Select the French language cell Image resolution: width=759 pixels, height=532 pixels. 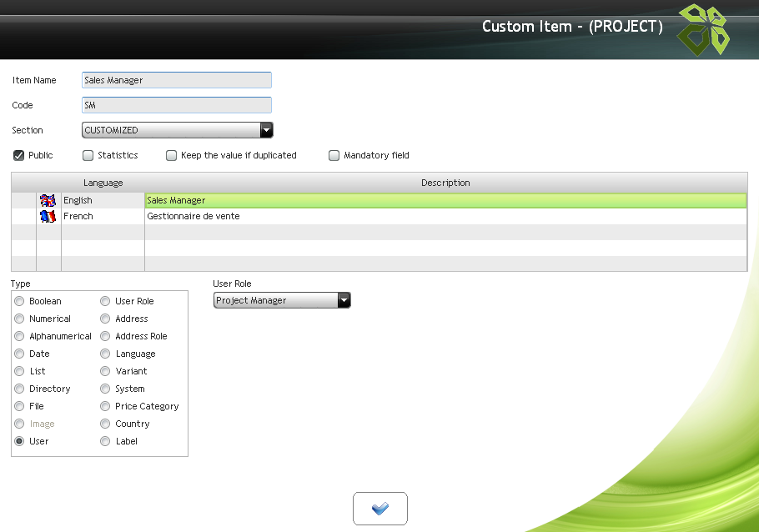(103, 216)
